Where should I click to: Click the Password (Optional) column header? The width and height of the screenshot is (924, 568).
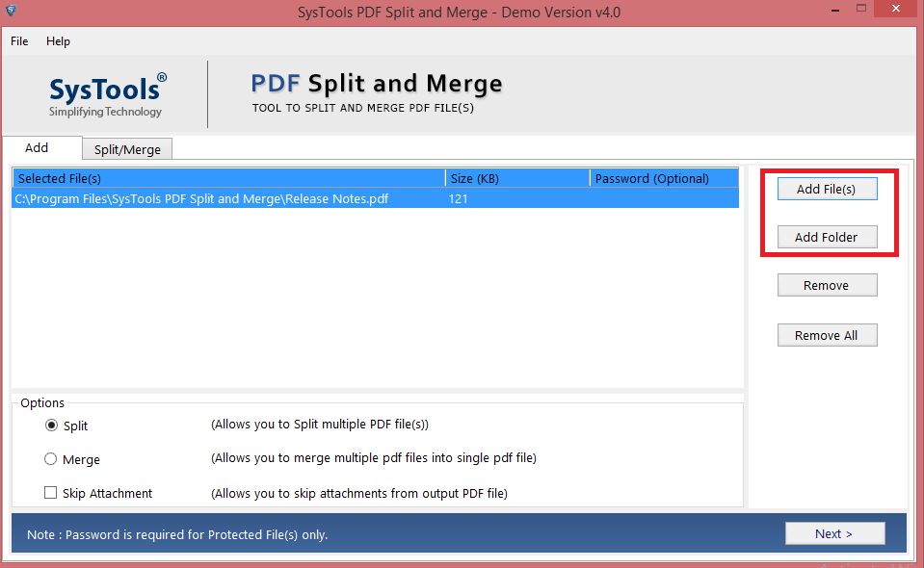(664, 178)
